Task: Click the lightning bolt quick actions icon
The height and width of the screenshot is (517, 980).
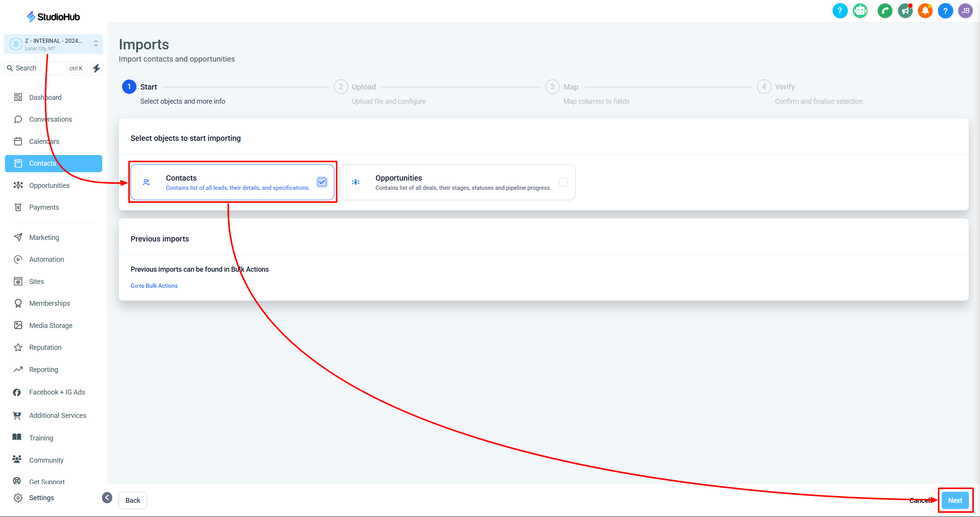Action: tap(97, 68)
